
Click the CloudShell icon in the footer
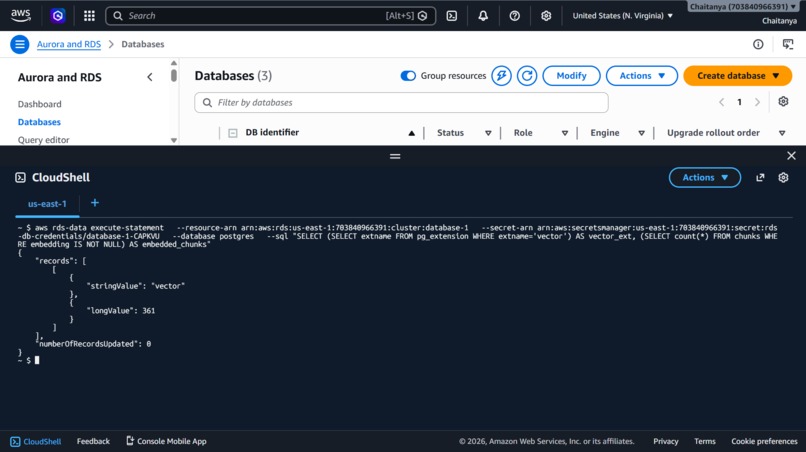pos(15,441)
